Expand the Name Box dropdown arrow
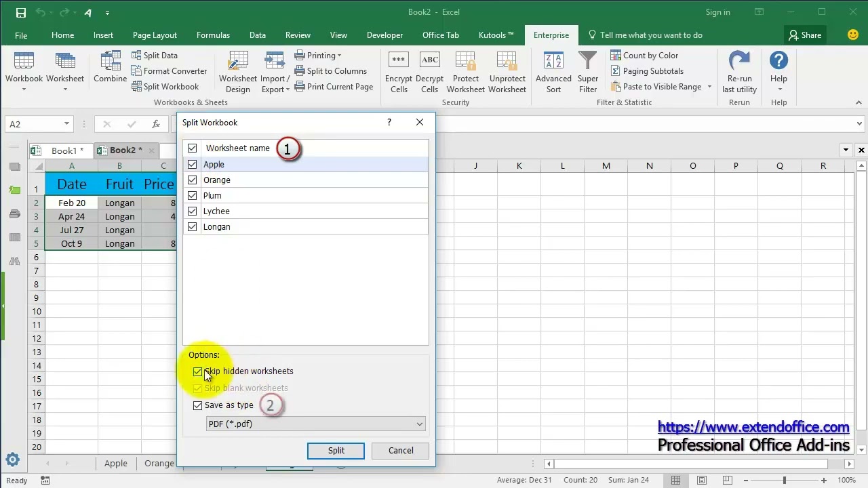Viewport: 868px width, 488px height. click(66, 124)
